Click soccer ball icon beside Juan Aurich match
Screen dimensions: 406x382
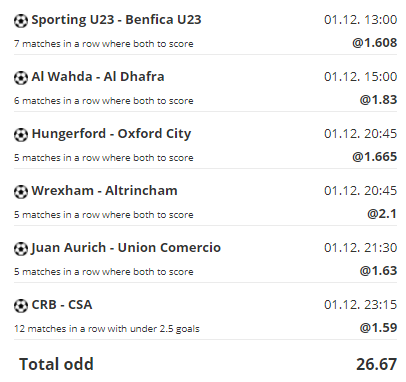[x=21, y=249]
